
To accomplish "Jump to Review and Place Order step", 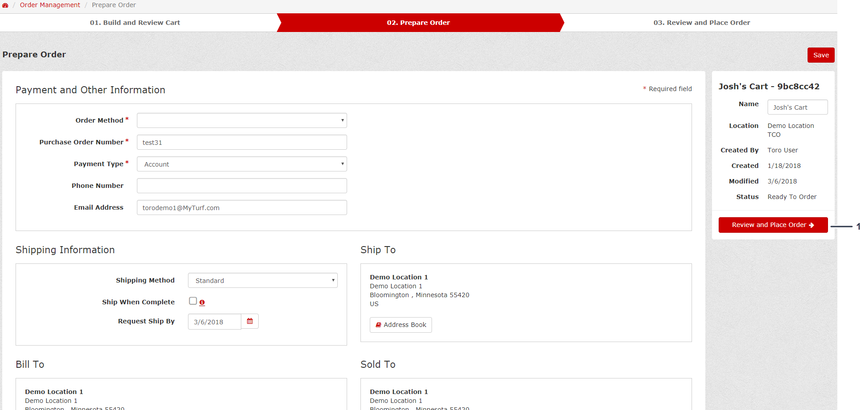I will click(701, 23).
